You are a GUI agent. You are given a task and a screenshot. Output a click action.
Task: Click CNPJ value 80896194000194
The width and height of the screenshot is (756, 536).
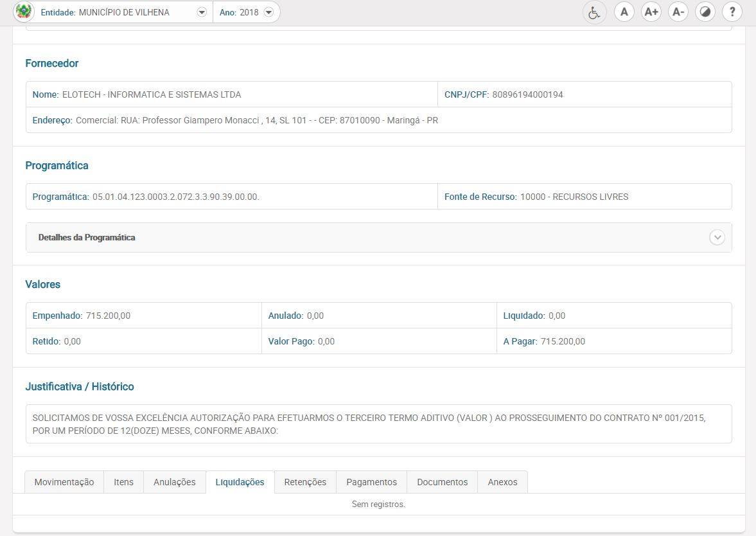click(527, 94)
